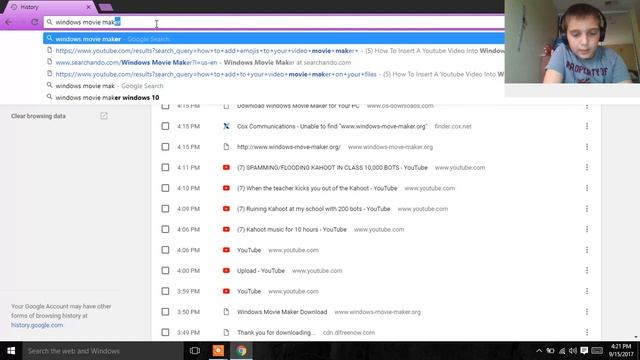Open a new tab next to History

coord(106,7)
